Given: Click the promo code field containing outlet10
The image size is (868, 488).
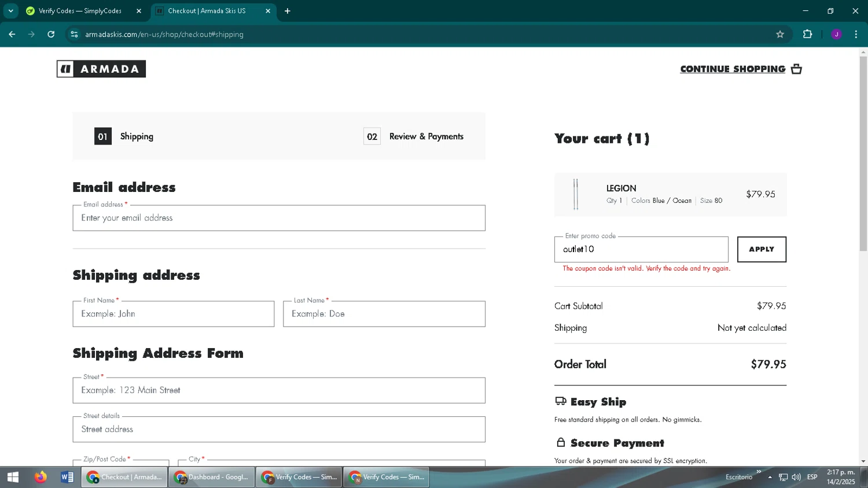Looking at the screenshot, I should (641, 249).
